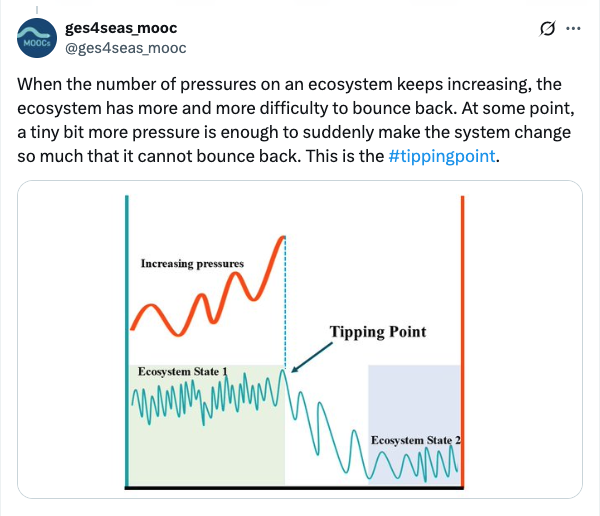Click the "Tipping Point" label in the chart
The height and width of the screenshot is (516, 600).
(378, 332)
